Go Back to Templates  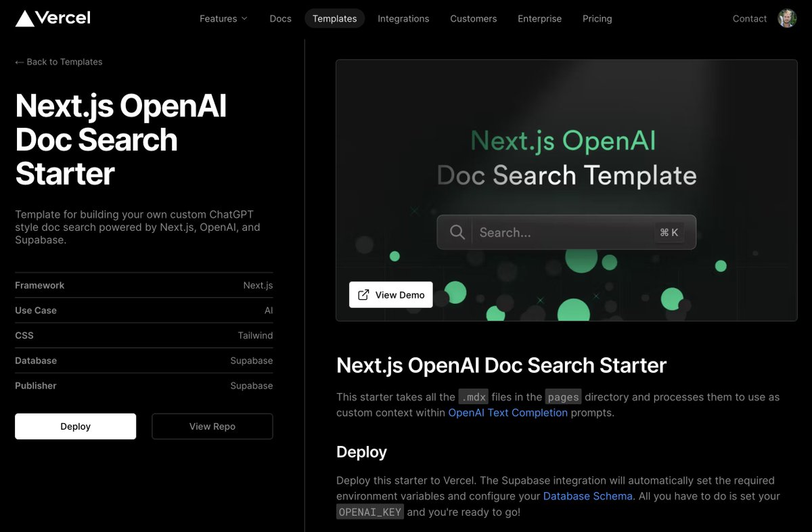(x=59, y=62)
